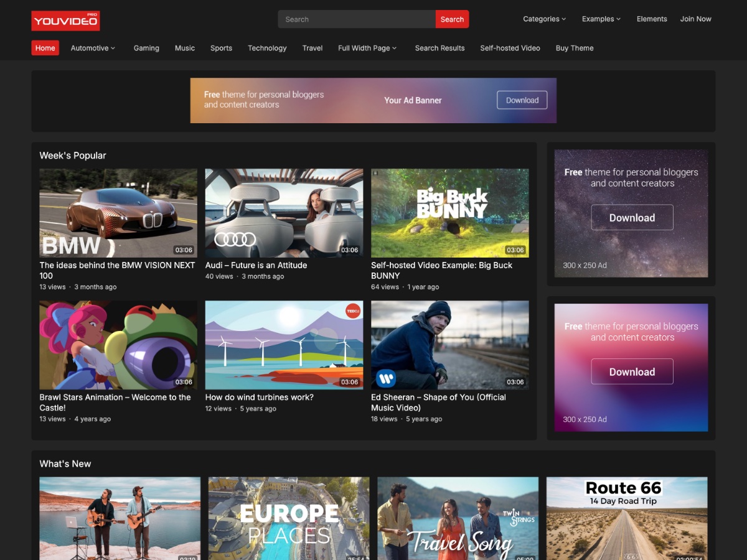Click inside the search input field
Screen dimensions: 747x560
355,19
